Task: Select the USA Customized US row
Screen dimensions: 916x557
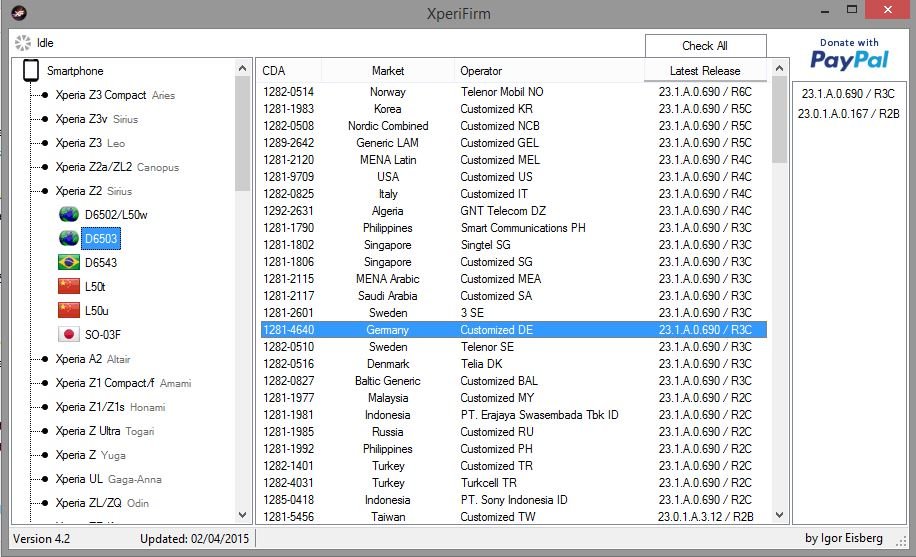Action: 513,177
